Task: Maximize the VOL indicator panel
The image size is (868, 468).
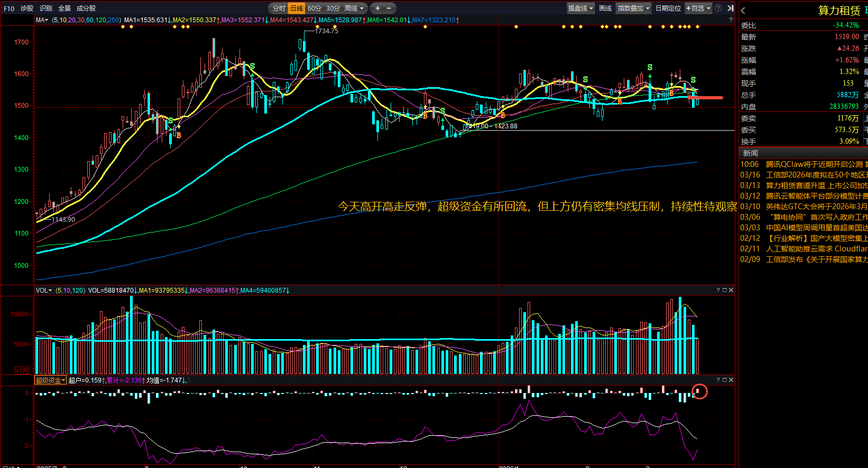Action: pyautogui.click(x=725, y=290)
